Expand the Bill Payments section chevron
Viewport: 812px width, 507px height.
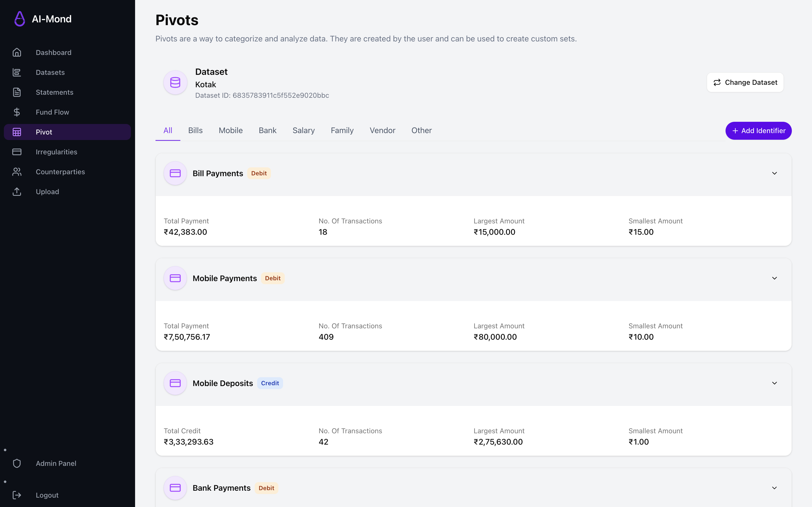(774, 173)
